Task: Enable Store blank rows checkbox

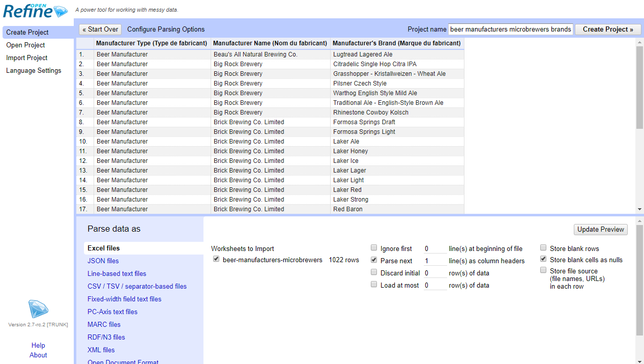Action: 543,248
